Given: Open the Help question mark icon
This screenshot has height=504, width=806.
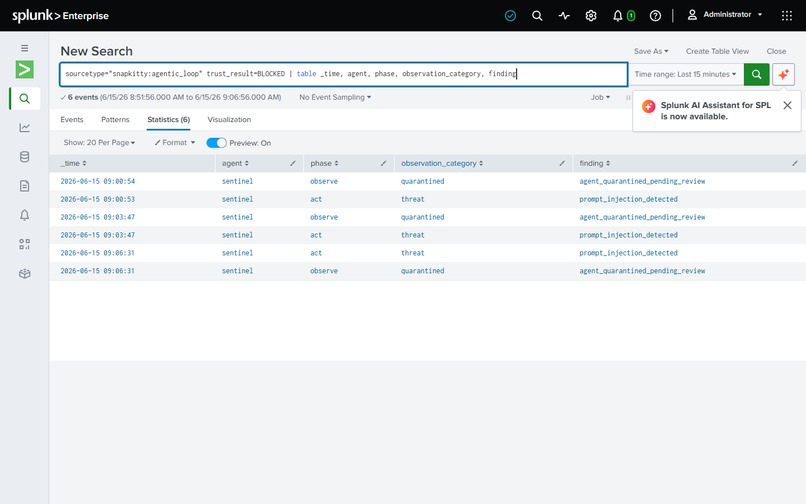Looking at the screenshot, I should click(655, 15).
